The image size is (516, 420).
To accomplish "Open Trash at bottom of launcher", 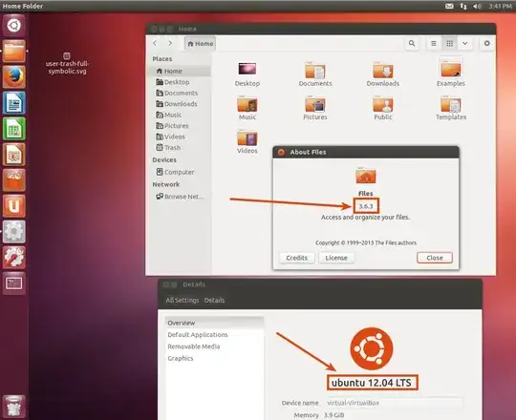I will coord(13,407).
